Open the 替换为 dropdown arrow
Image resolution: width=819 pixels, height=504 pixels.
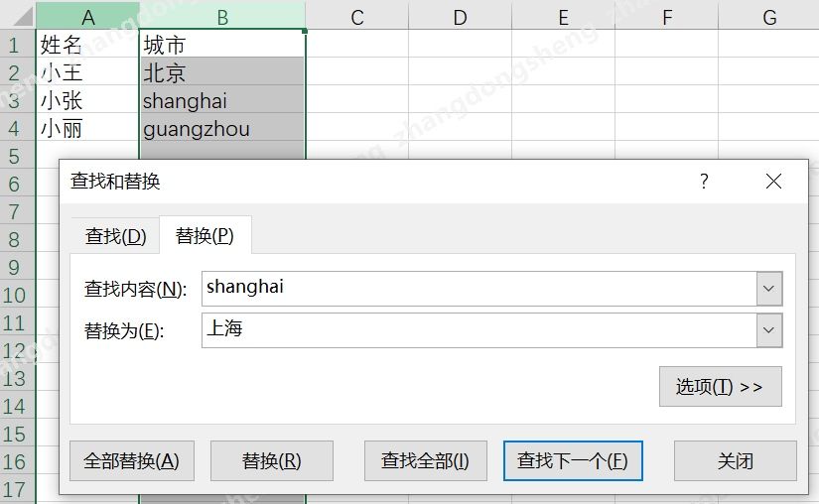[x=769, y=330]
